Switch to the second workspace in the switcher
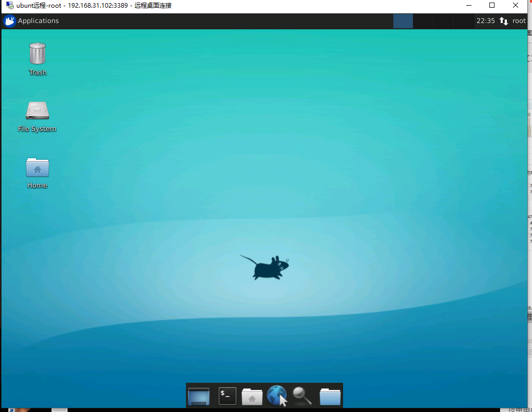 [423, 21]
